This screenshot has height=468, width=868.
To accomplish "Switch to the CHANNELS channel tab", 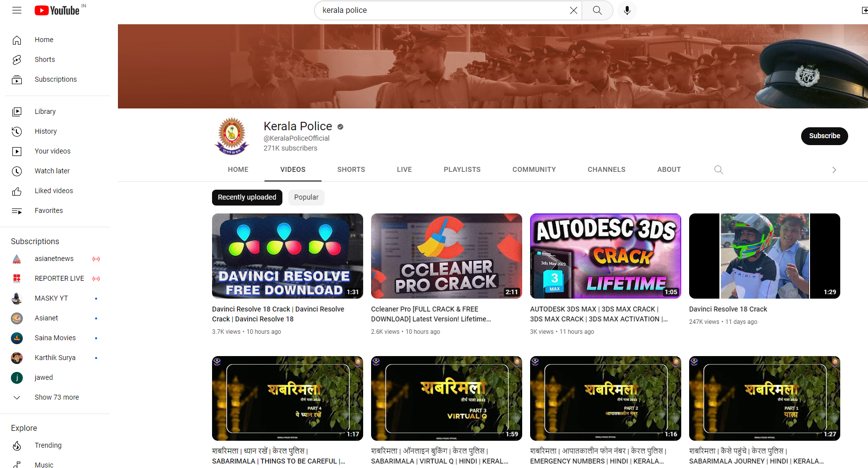I will click(x=606, y=169).
